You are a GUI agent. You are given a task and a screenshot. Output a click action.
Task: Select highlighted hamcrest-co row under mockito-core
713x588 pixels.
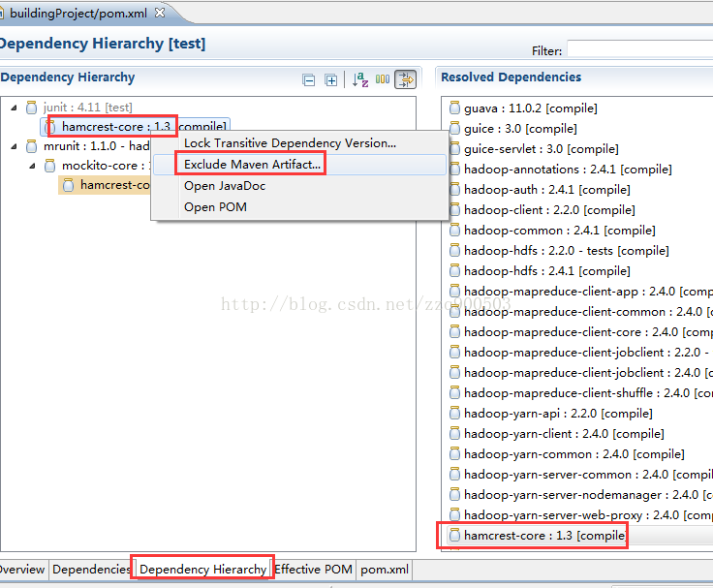pos(106,185)
